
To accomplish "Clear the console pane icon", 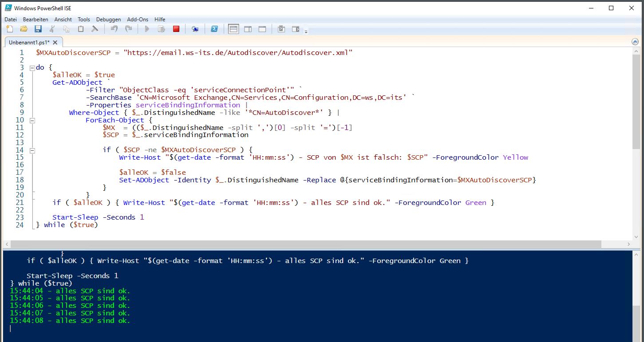I will [95, 29].
